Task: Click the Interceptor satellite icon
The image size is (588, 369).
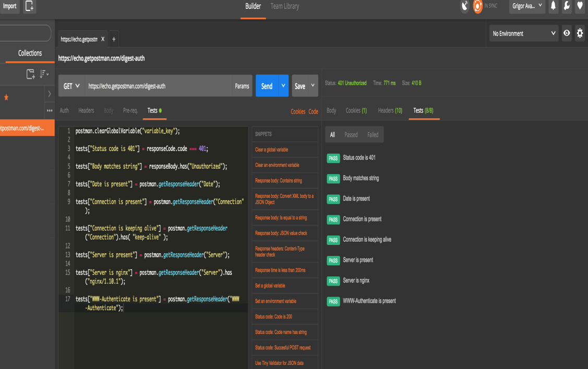Action: click(465, 6)
